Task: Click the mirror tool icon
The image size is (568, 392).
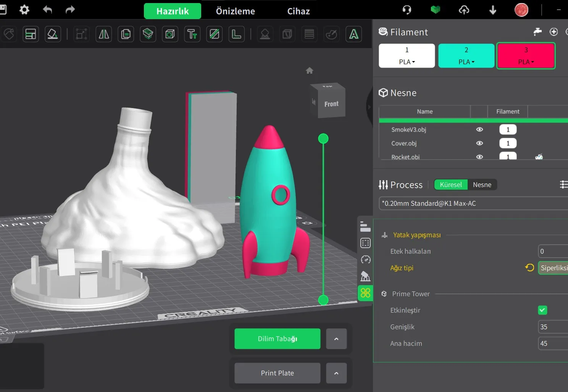Action: [104, 34]
